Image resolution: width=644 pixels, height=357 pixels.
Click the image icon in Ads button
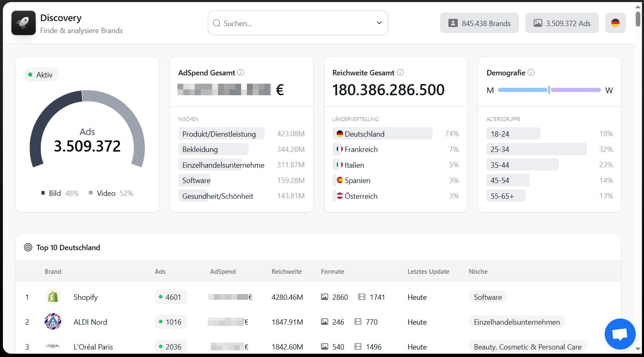click(x=537, y=23)
